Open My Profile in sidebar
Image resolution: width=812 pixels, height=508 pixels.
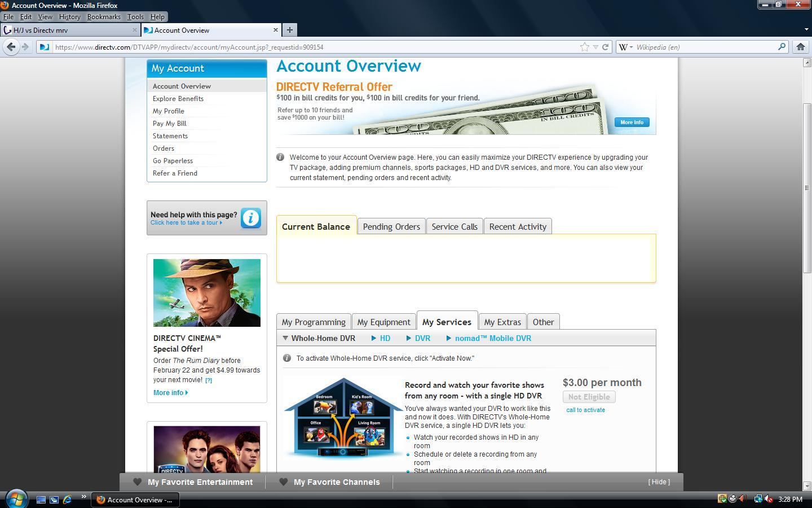coord(169,111)
